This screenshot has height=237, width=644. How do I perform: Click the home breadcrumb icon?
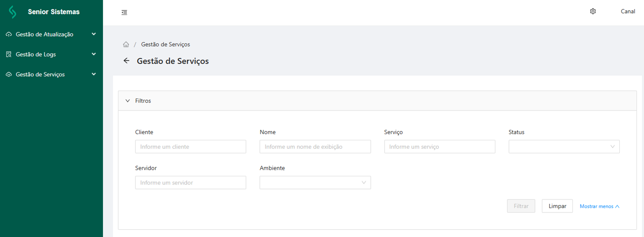[126, 45]
